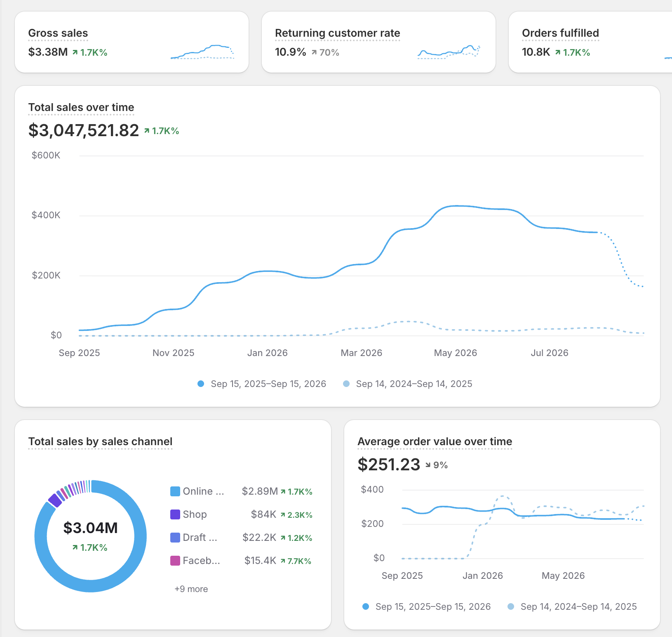Open Returning customer rate report
The width and height of the screenshot is (672, 637).
[337, 33]
